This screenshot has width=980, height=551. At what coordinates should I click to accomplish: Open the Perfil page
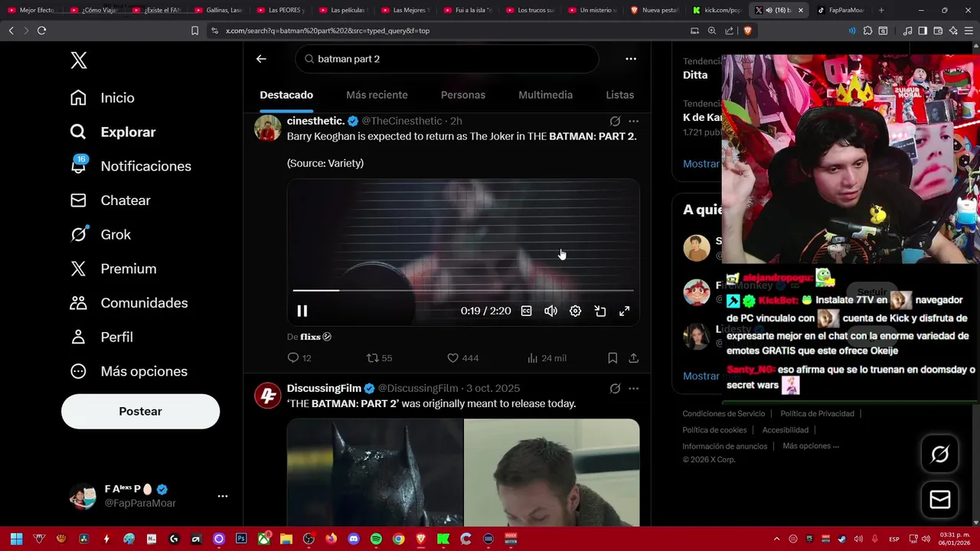point(101,337)
